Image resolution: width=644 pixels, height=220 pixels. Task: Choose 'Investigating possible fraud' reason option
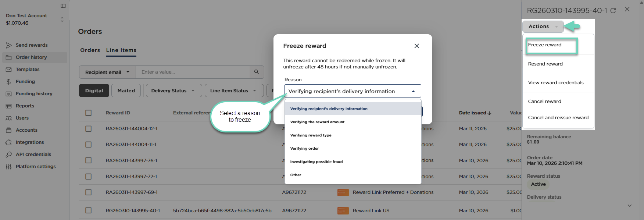point(316,162)
